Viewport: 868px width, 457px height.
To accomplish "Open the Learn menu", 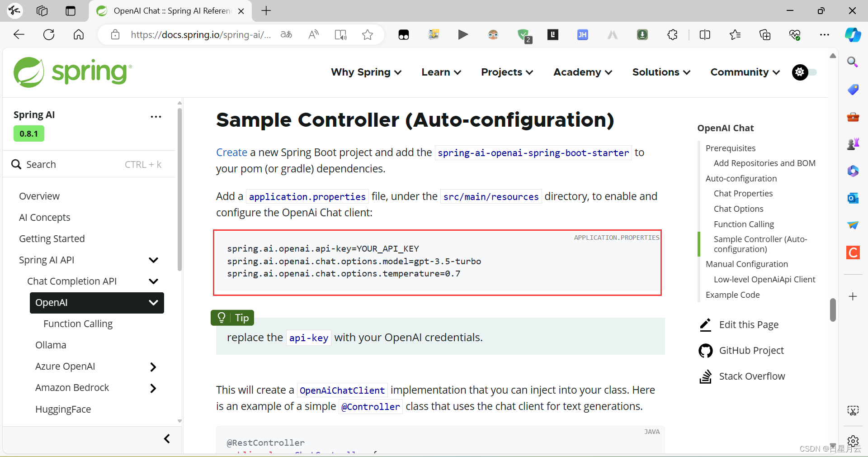I will (x=441, y=72).
